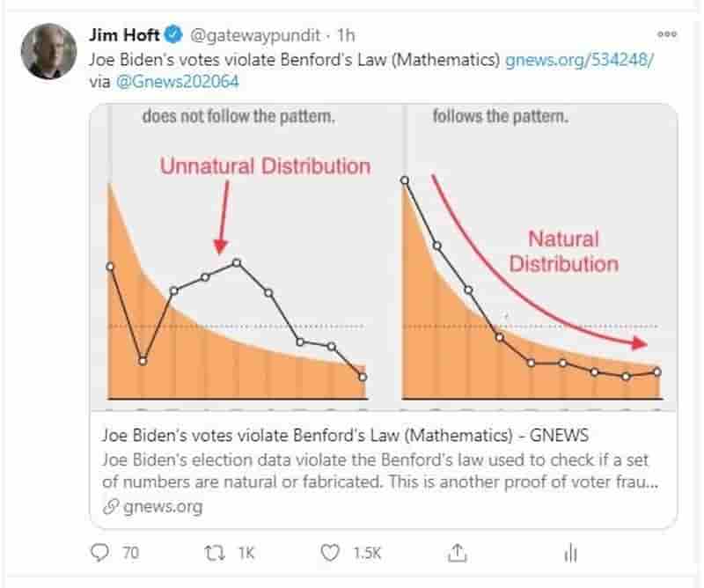The image size is (704, 588).
Task: Click the 1.5K likes count
Action: coord(366,553)
